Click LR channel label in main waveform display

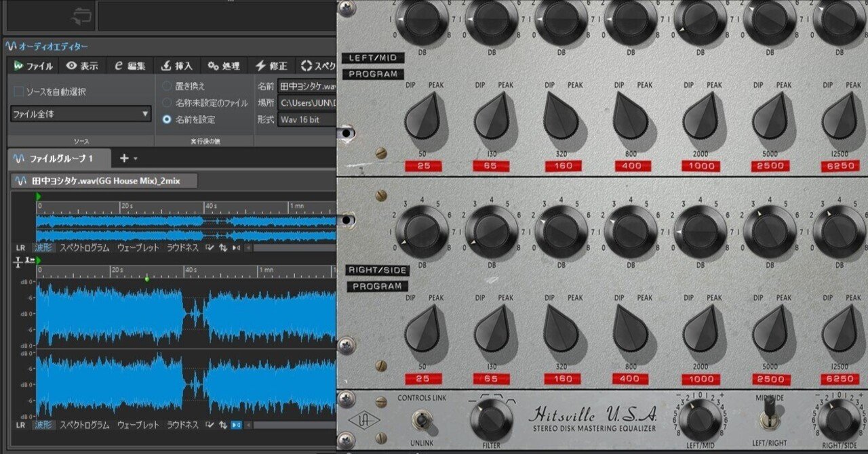pos(20,425)
